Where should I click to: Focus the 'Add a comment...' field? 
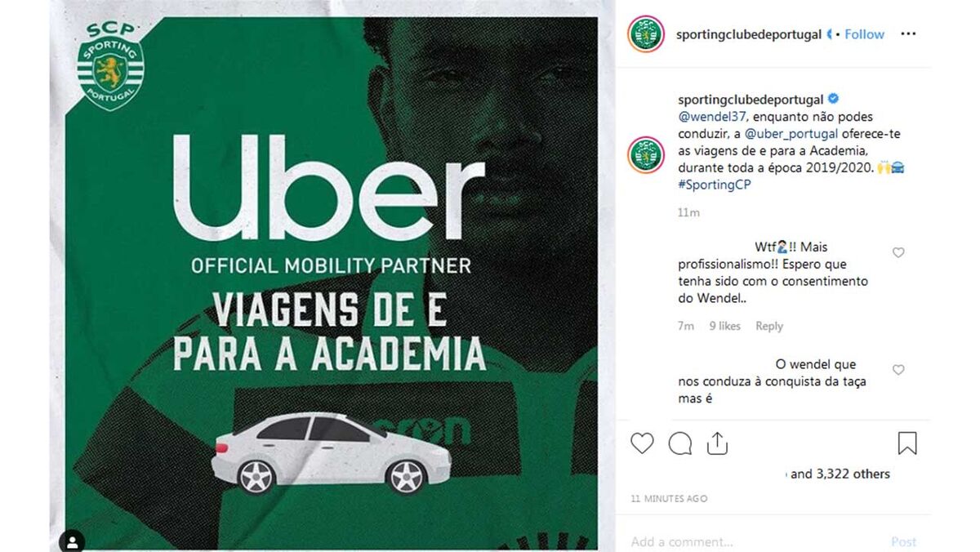751,541
